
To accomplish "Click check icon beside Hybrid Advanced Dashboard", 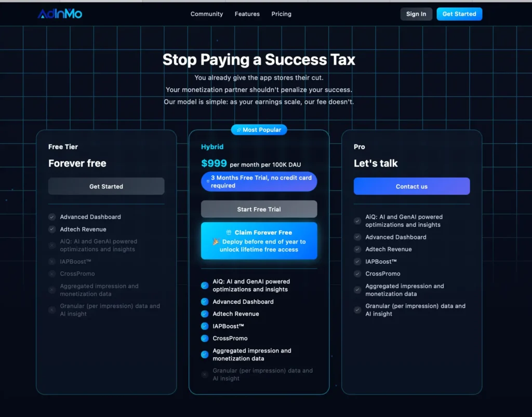I will tap(205, 302).
